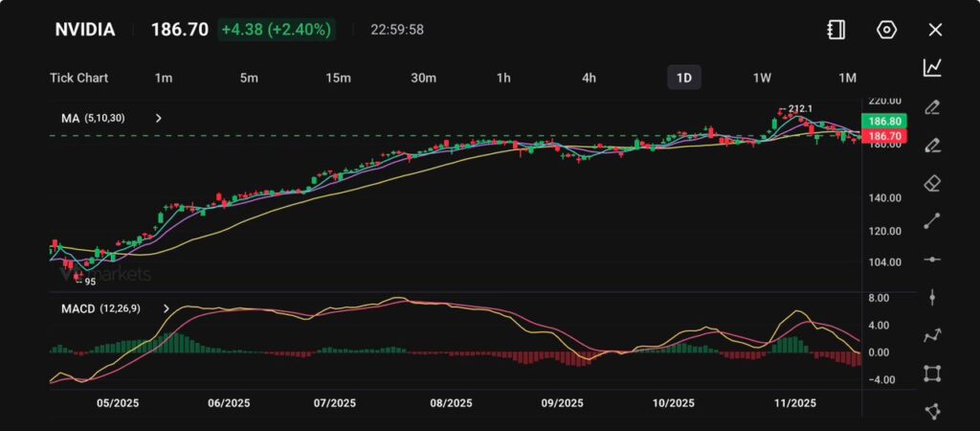Select the first pencil drawing tool
The image size is (980, 431).
click(932, 106)
